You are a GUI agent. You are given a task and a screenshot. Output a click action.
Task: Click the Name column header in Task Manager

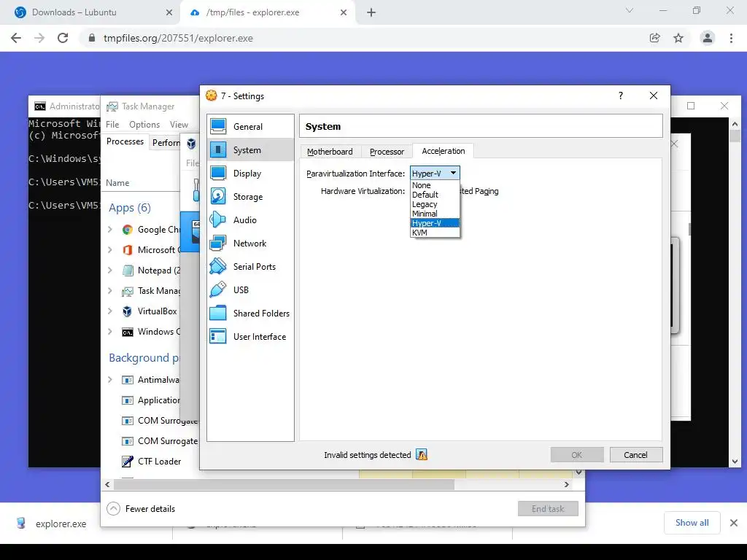[x=117, y=183]
